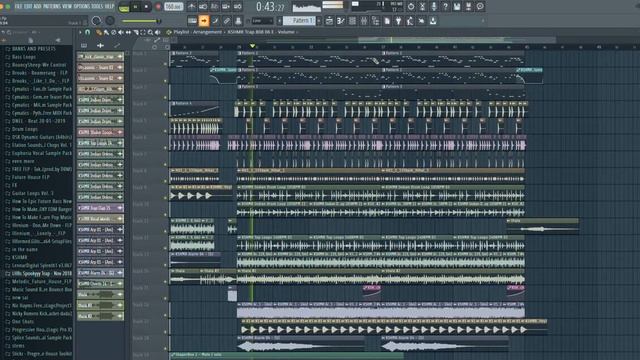Click the Volume breadcrumb in playlist title
640x360 pixels.
[286, 32]
